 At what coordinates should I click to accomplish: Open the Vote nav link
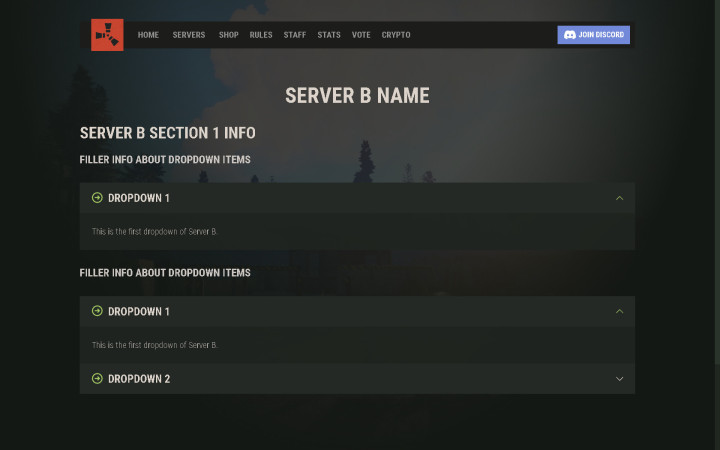tap(361, 35)
